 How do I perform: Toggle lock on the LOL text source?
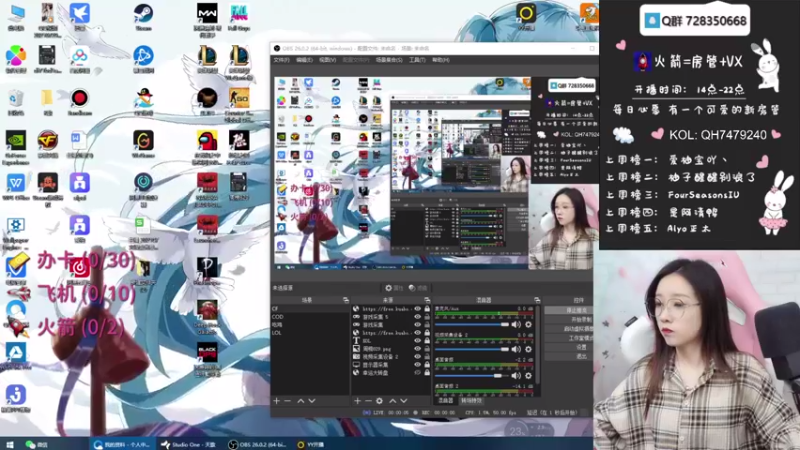(x=427, y=341)
